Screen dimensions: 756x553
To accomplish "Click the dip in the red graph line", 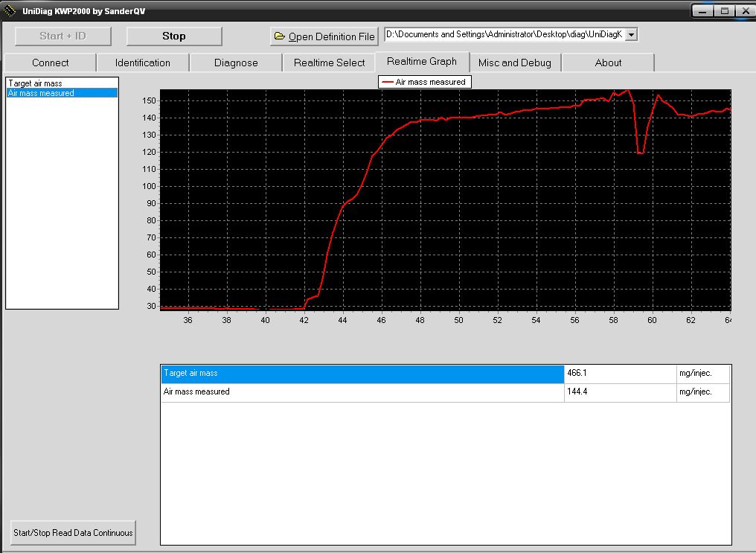I will 639,152.
